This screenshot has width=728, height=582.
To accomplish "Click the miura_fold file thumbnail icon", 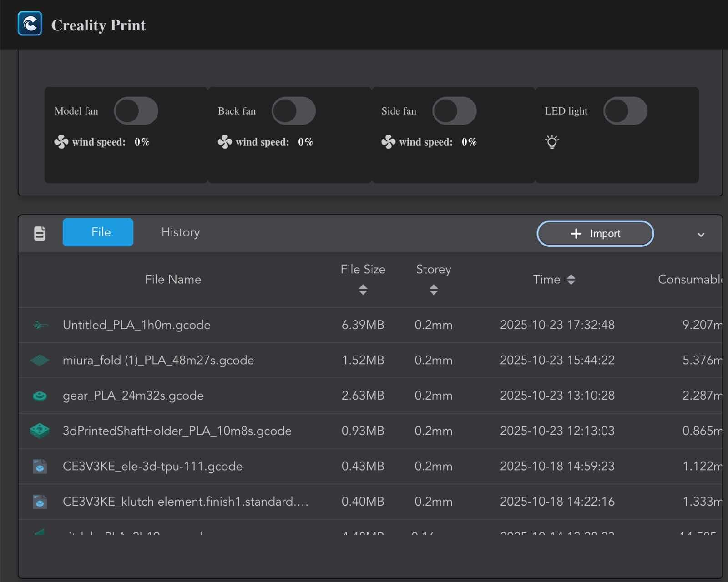I will click(x=40, y=361).
